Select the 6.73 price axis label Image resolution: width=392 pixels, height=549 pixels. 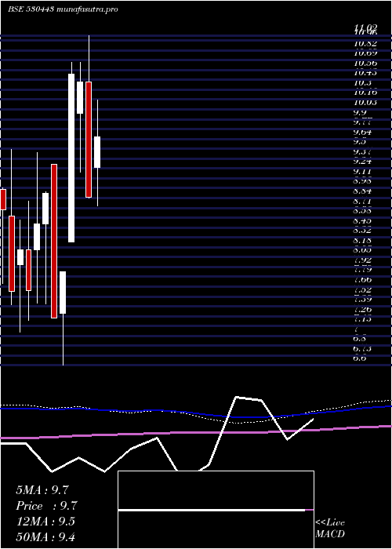click(x=362, y=348)
